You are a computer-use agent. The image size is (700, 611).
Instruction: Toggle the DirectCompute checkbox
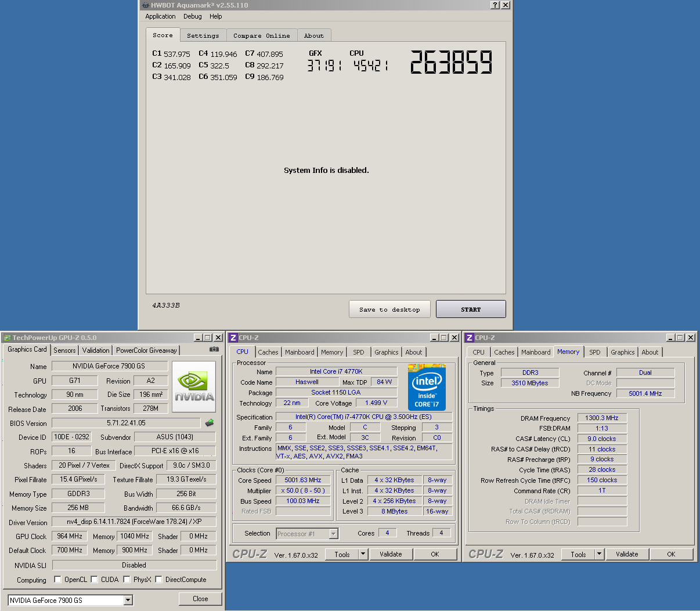(158, 579)
